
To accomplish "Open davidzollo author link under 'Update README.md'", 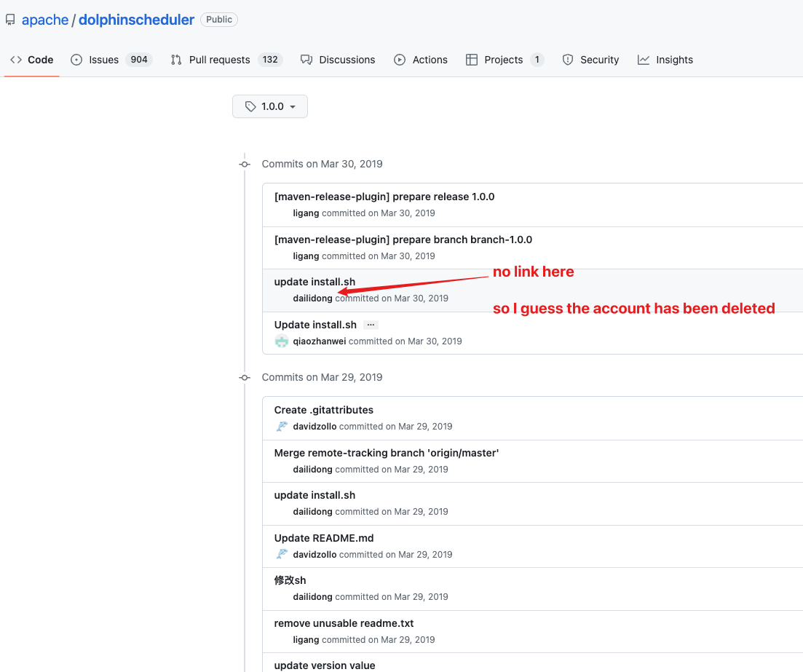I will pos(315,554).
